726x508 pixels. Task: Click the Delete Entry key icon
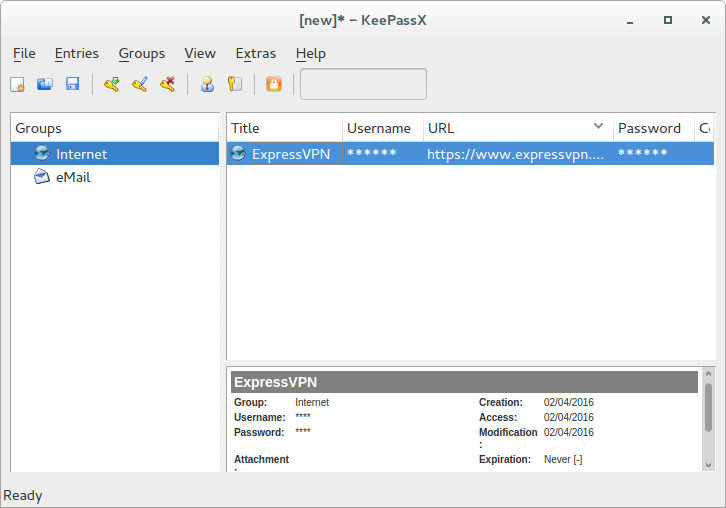(x=168, y=85)
